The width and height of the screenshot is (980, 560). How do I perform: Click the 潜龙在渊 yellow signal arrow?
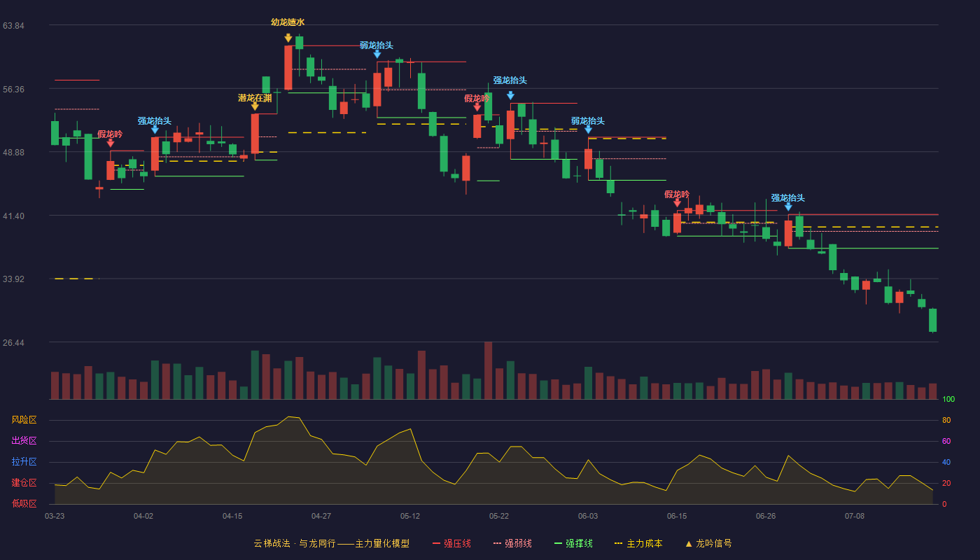click(x=255, y=106)
